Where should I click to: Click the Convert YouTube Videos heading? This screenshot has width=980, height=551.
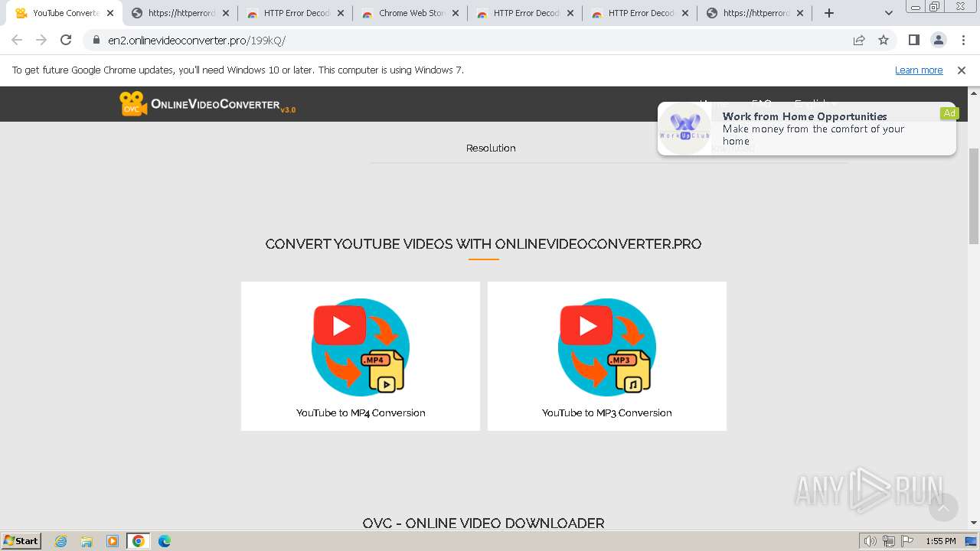point(483,244)
